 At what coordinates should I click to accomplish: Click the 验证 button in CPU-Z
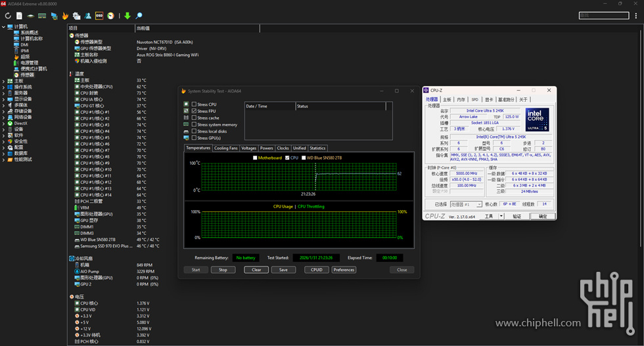click(x=517, y=216)
